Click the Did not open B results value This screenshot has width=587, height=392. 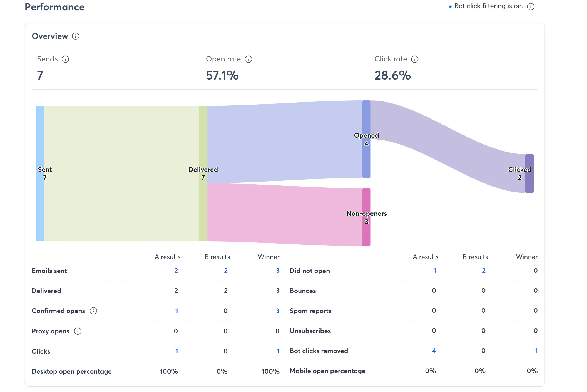click(484, 271)
